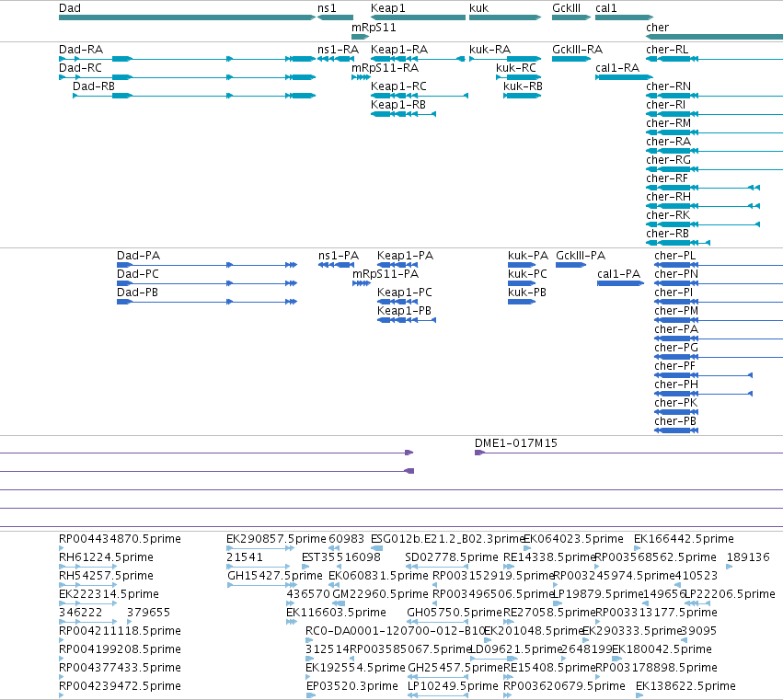Click cher-PN protein label
The height and width of the screenshot is (700, 783).
tap(676, 274)
